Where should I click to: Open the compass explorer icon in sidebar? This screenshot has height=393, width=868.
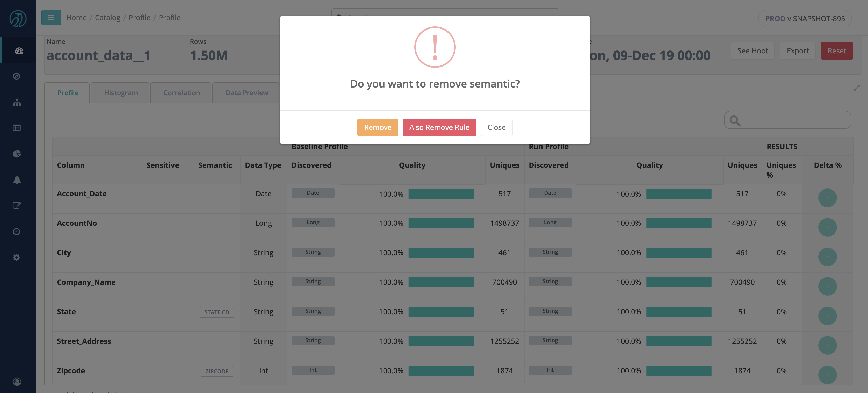pos(17,76)
